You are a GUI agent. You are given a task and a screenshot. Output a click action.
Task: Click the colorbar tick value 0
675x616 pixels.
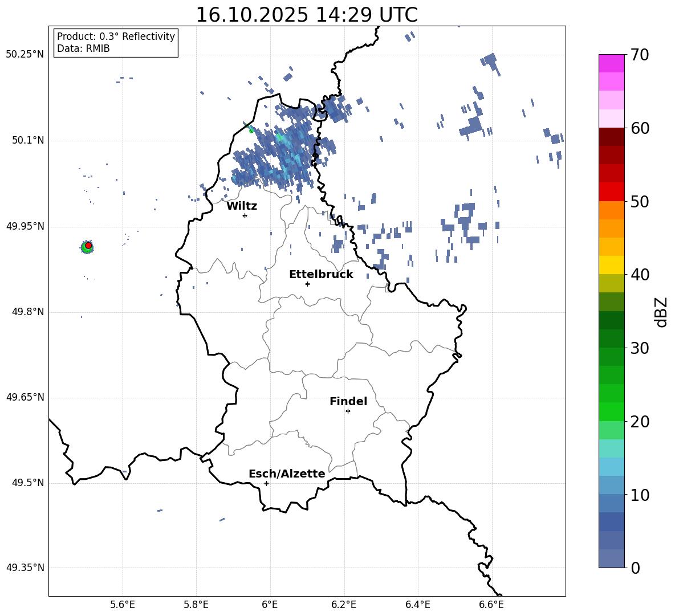click(x=636, y=568)
